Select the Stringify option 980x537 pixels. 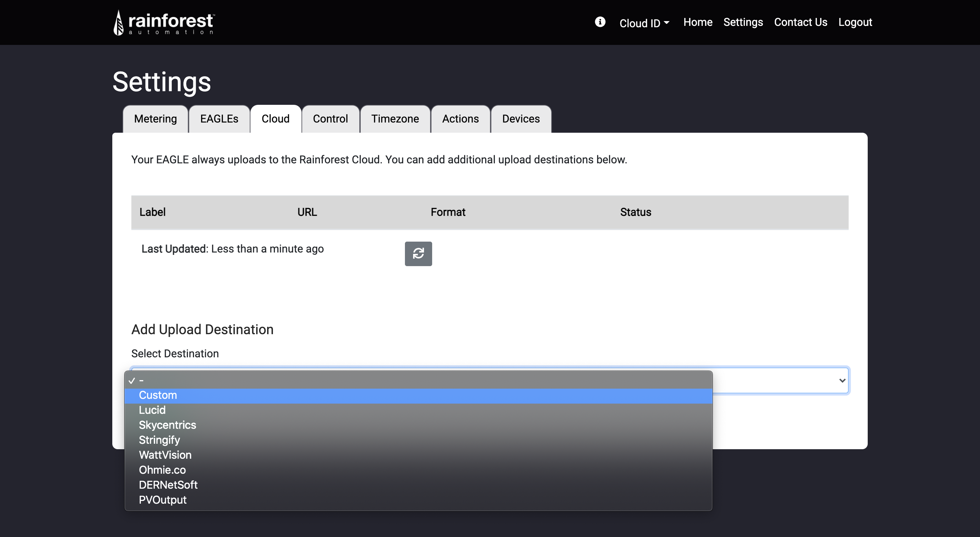tap(159, 440)
